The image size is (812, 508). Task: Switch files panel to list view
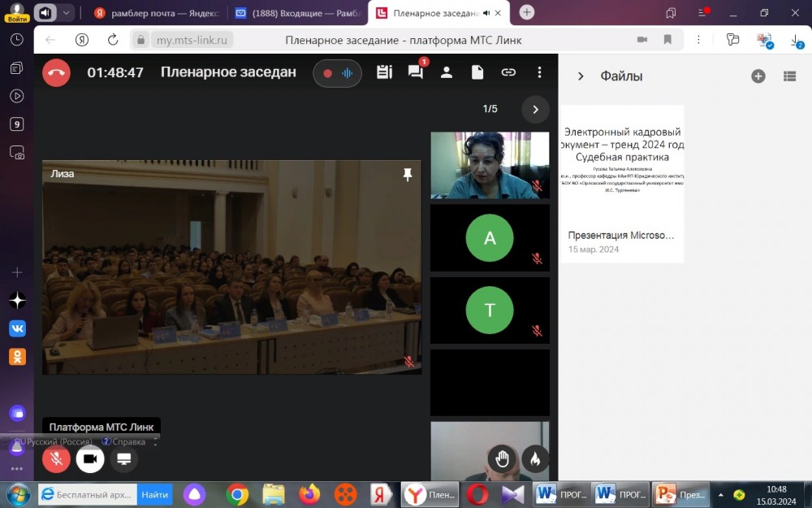[789, 76]
